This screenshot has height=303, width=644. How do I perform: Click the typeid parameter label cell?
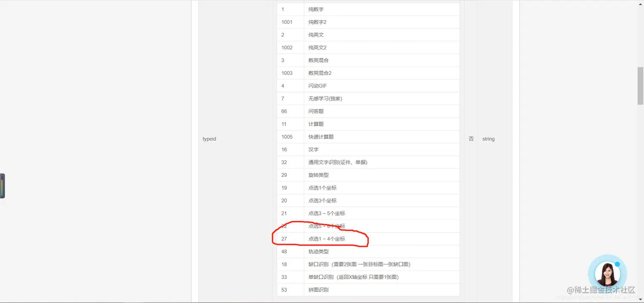click(x=209, y=139)
